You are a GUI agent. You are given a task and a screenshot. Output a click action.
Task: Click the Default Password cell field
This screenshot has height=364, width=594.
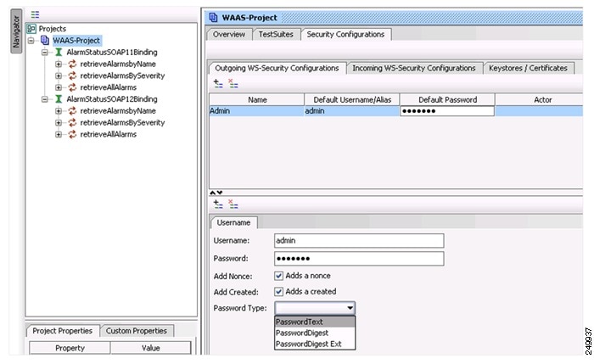pos(447,111)
